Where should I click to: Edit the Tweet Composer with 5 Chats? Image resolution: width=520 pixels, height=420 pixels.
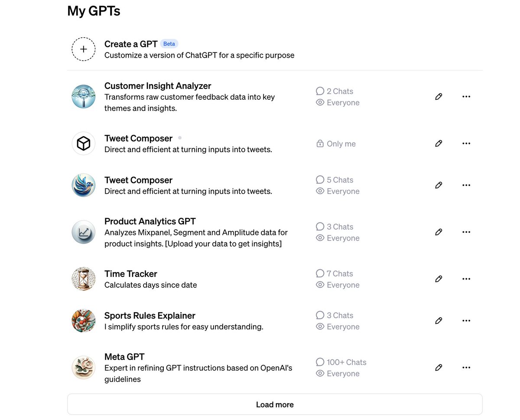pyautogui.click(x=439, y=185)
